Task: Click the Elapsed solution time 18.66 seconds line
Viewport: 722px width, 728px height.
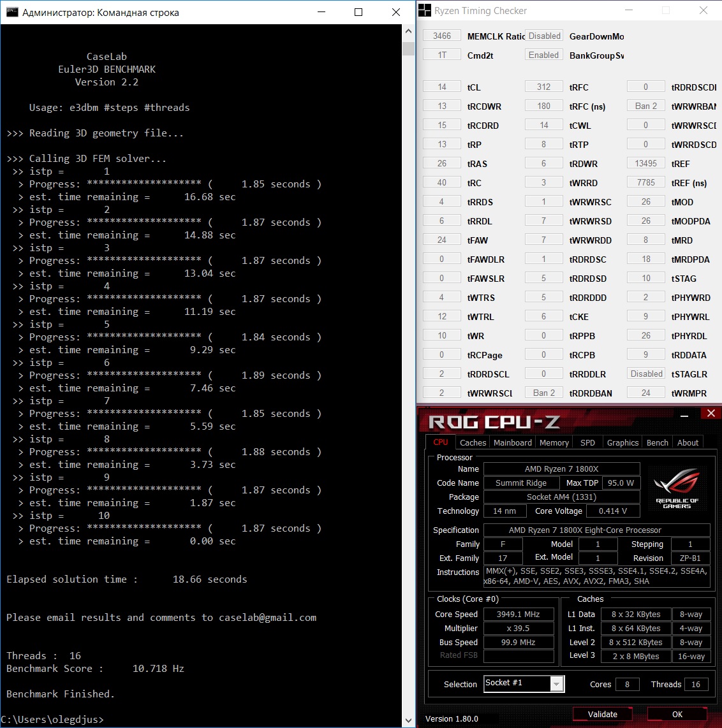Action: point(126,579)
